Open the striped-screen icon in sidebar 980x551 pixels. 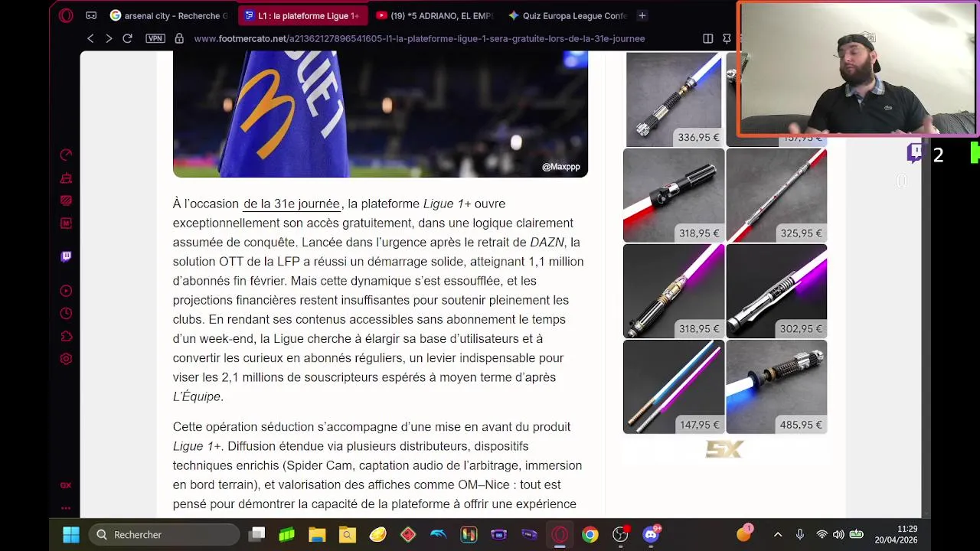tap(66, 201)
